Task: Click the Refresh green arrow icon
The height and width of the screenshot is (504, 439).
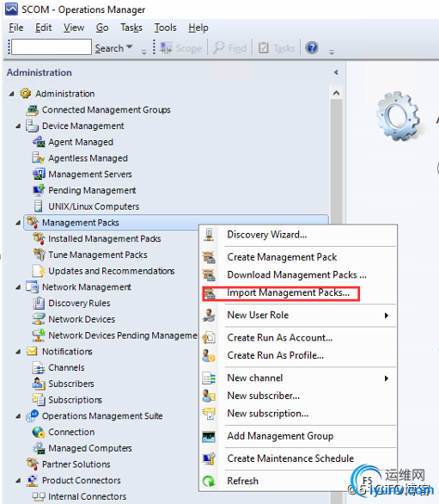Action: click(209, 481)
